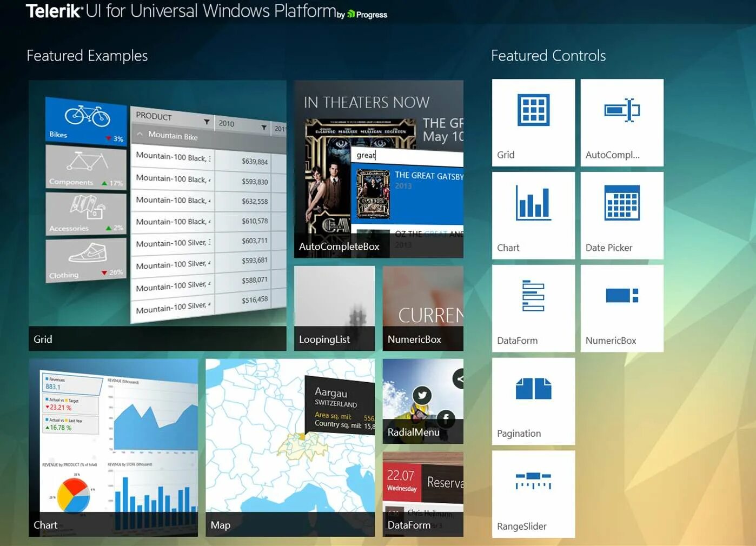Image resolution: width=756 pixels, height=546 pixels.
Task: Open the LoopingList featured example
Action: (x=334, y=309)
